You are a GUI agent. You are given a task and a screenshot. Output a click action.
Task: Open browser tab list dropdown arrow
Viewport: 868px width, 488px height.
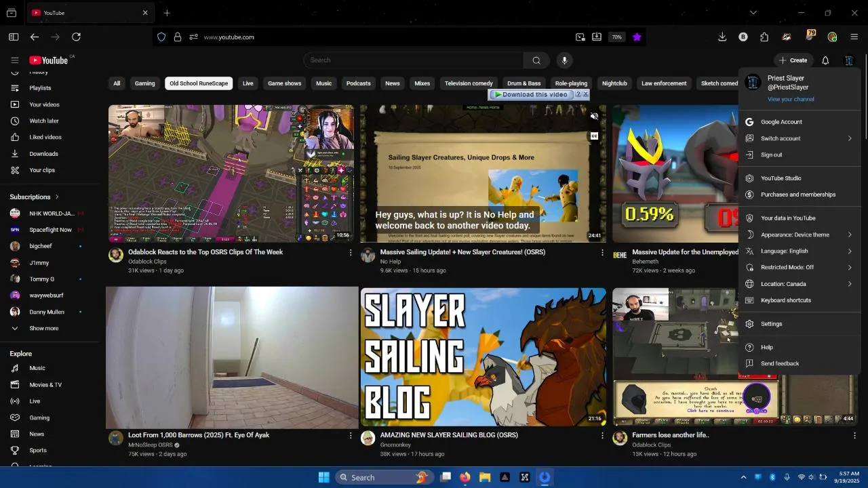click(x=753, y=13)
